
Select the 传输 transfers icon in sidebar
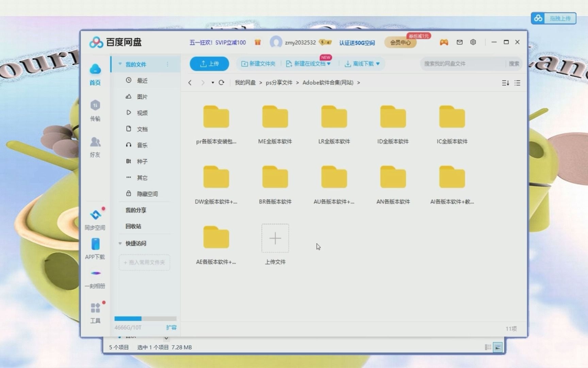click(95, 109)
